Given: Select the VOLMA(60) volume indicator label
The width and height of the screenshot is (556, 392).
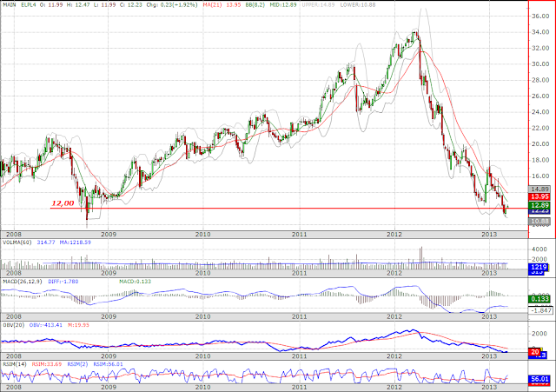Looking at the screenshot, I should 17,243.
